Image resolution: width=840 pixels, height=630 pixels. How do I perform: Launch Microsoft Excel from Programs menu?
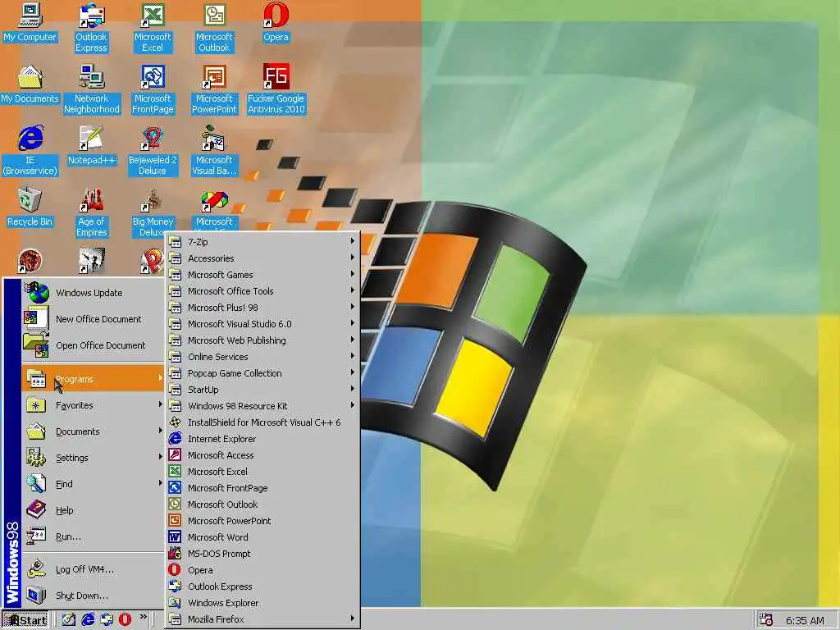[262, 472]
